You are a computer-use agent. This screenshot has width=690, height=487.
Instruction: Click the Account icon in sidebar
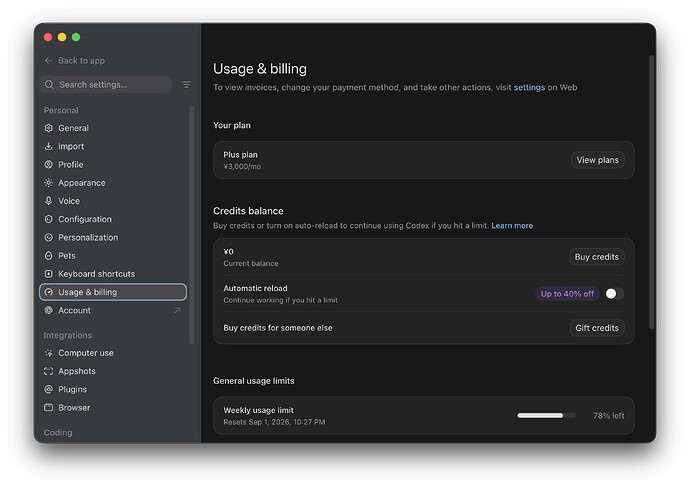tap(48, 310)
